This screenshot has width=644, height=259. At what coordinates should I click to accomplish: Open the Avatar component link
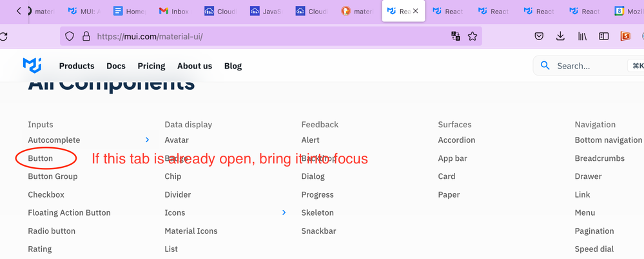177,140
